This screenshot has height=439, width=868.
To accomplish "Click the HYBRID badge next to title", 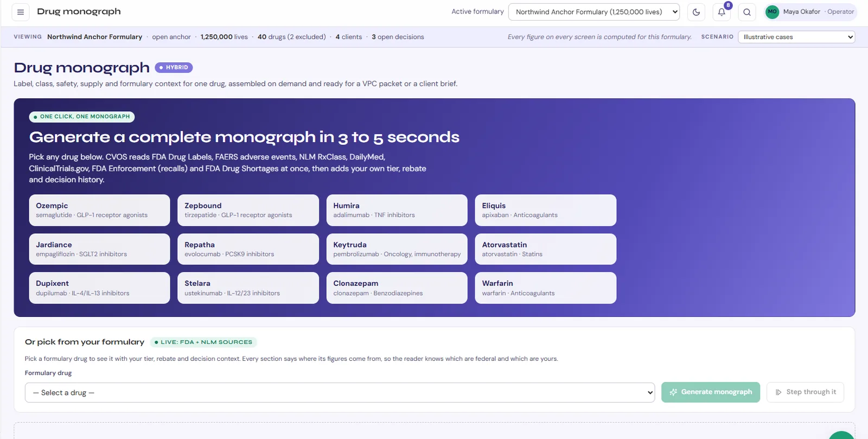I will click(174, 67).
